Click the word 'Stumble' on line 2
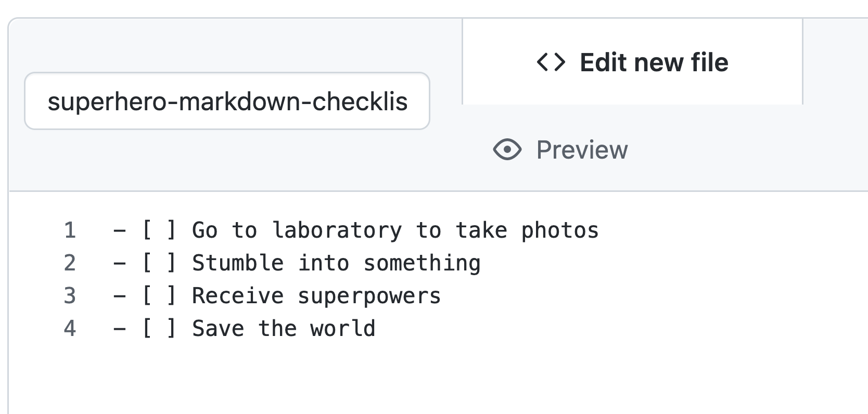The width and height of the screenshot is (868, 414). (238, 263)
